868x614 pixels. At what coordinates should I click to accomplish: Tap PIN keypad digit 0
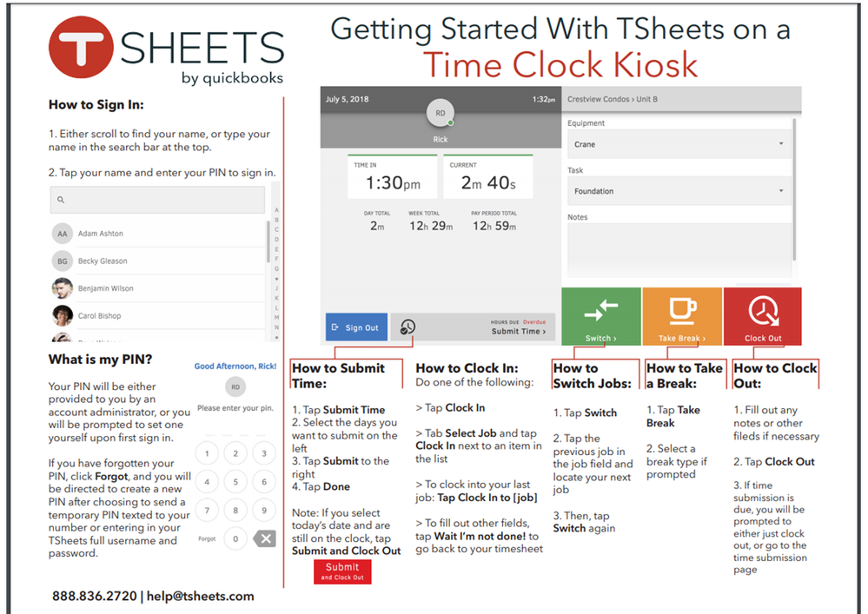[235, 538]
